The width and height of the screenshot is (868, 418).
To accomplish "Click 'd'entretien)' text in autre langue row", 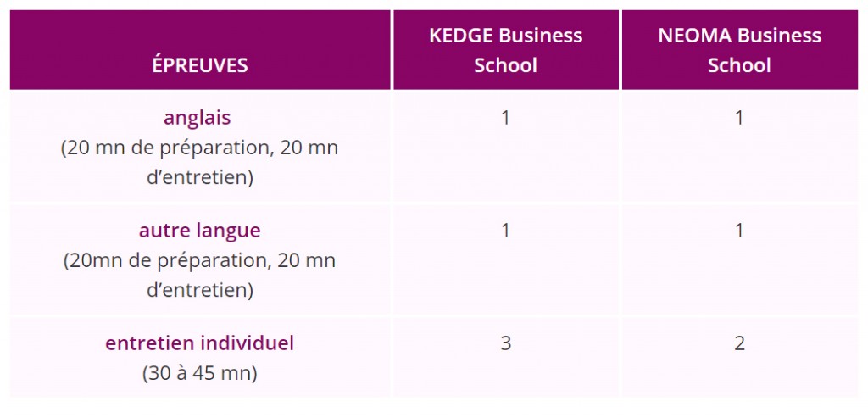I will pyautogui.click(x=200, y=291).
